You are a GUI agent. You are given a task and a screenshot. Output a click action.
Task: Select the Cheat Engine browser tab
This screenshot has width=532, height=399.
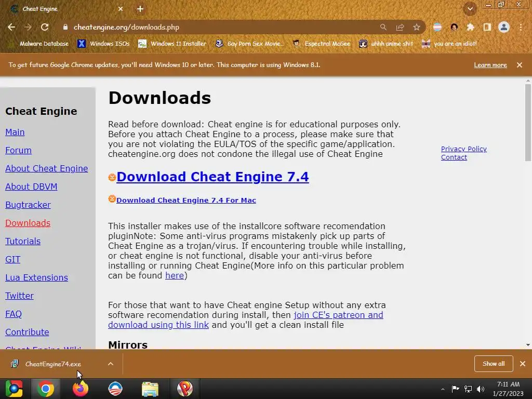point(66,9)
